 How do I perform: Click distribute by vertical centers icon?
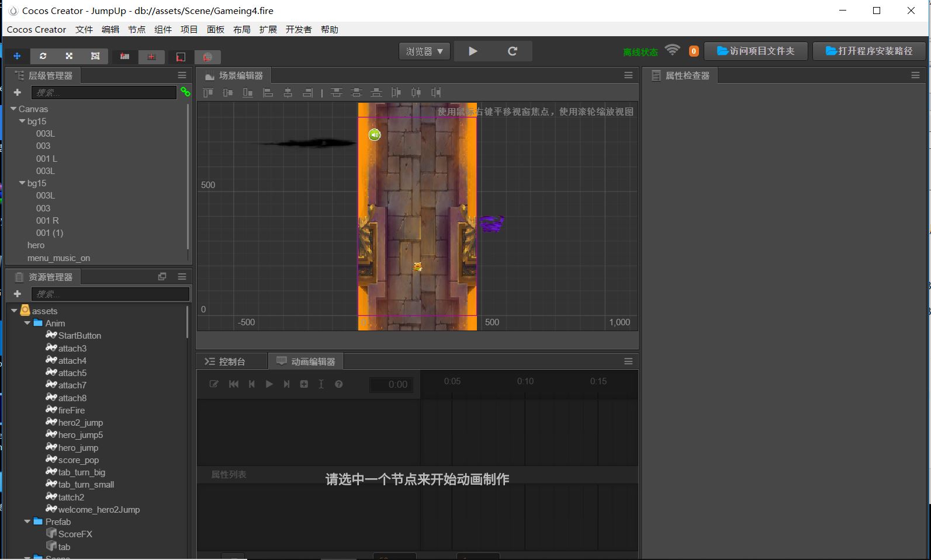click(x=356, y=92)
